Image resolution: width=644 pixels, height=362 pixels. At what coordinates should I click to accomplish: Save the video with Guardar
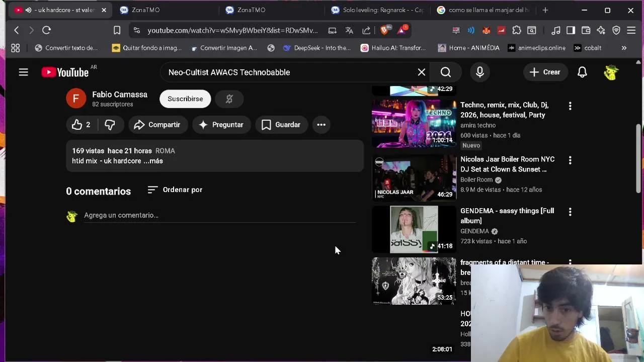point(281,125)
